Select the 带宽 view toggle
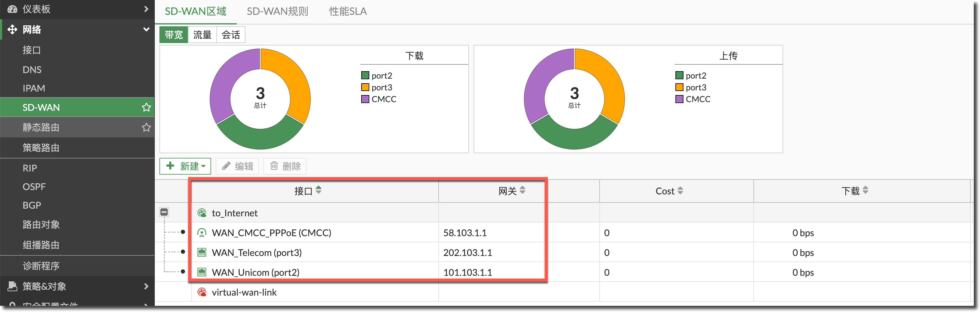 click(174, 35)
